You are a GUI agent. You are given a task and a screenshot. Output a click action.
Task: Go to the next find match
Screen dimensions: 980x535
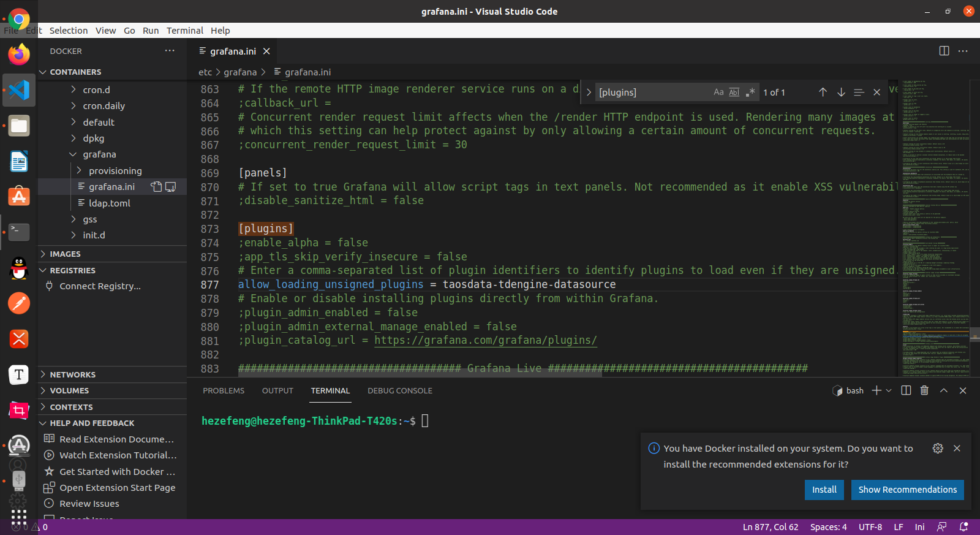tap(841, 92)
